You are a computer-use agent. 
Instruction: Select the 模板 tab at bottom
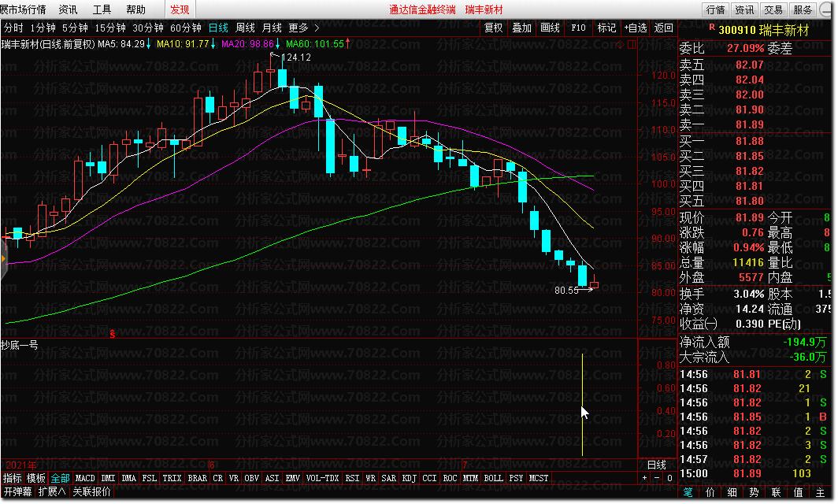coord(36,478)
